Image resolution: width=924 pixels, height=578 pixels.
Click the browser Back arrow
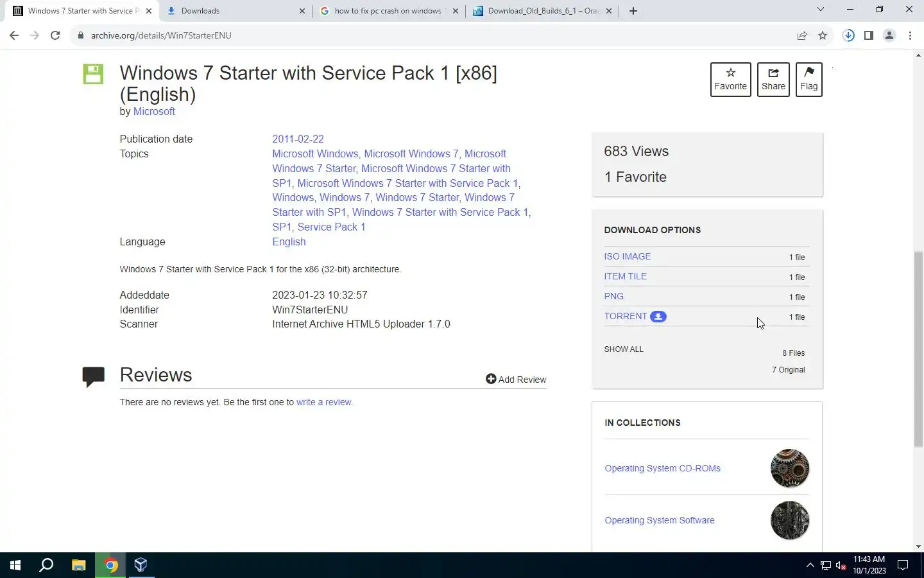click(x=14, y=35)
